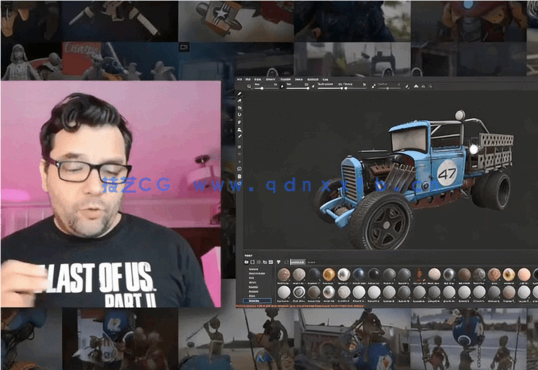Select the highlighted bottom category in shelf list
Screen dimensions: 538x370
coord(257,301)
